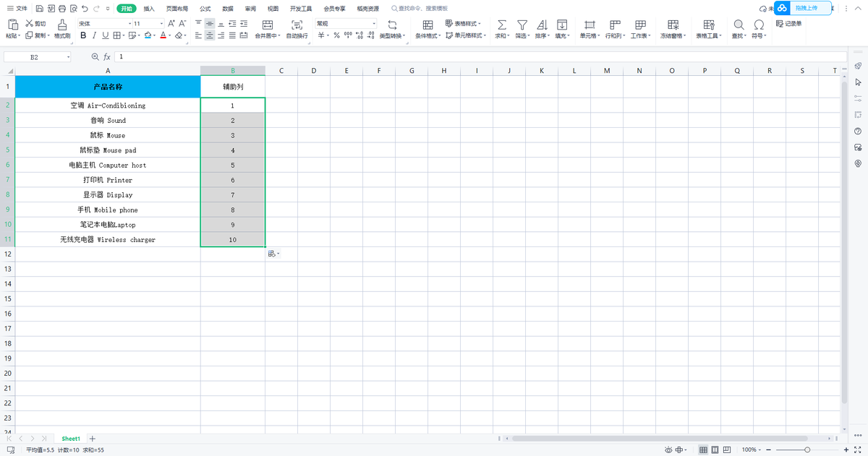
Task: Click the Find (查找) magnifier icon
Action: click(739, 25)
